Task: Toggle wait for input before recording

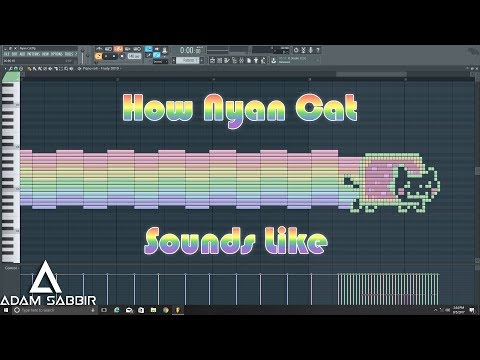Action: 108,49
